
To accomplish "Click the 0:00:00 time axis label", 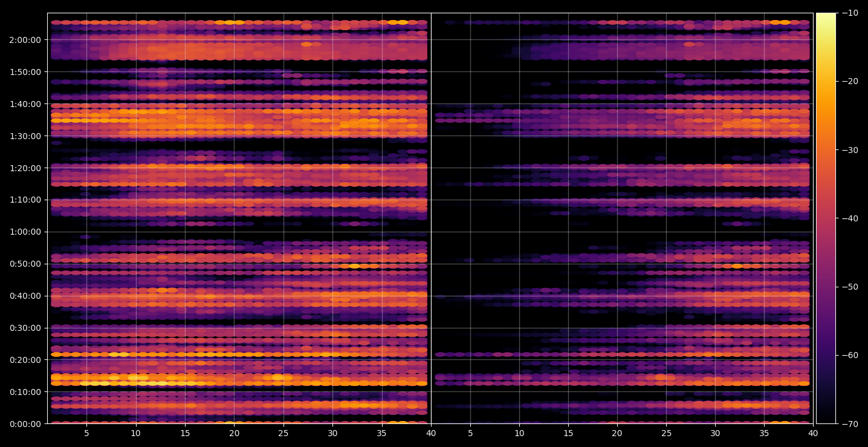I will click(25, 423).
